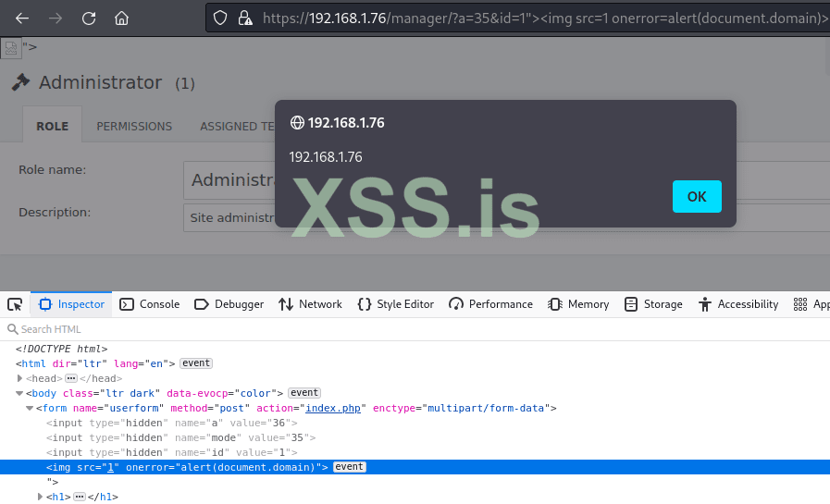Screen dimensions: 830x504
Task: Click the 192.168.1.76 alert message text
Action: tap(326, 157)
